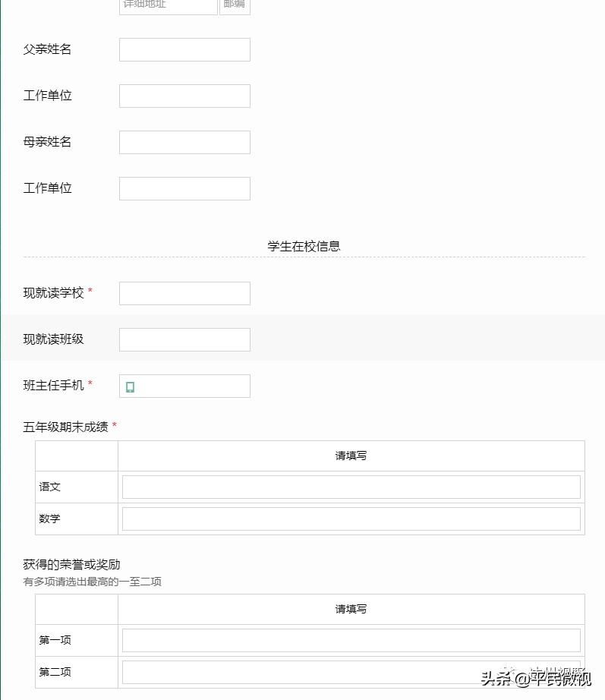Click the mother's 工作单位 input field

point(184,188)
